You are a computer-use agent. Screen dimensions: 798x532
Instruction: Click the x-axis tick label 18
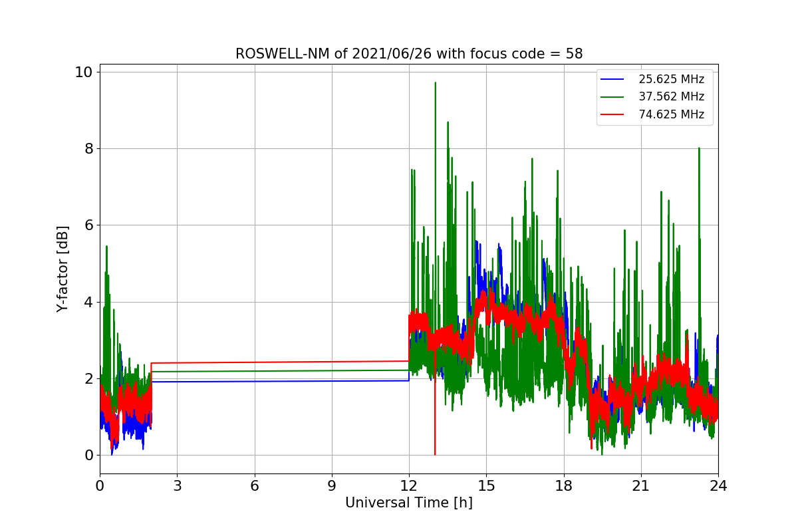pos(564,485)
